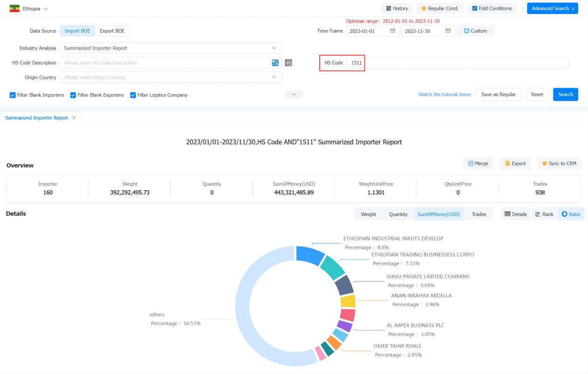This screenshot has width=588, height=374.
Task: Click SHMU PRIVATE LIMITED COMPANY label
Action: [428, 277]
